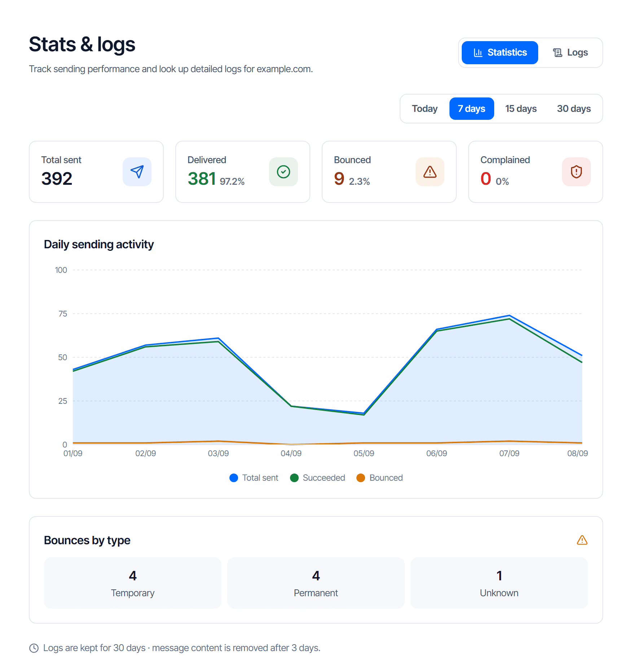Click the 0% complained rate
Image resolution: width=632 pixels, height=672 pixels.
pyautogui.click(x=502, y=182)
